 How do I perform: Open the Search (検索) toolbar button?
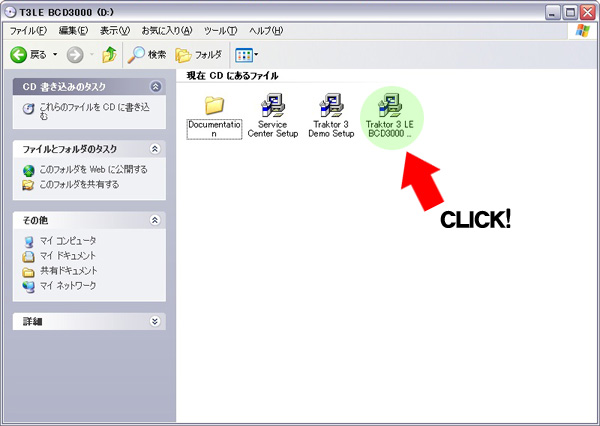tap(147, 55)
